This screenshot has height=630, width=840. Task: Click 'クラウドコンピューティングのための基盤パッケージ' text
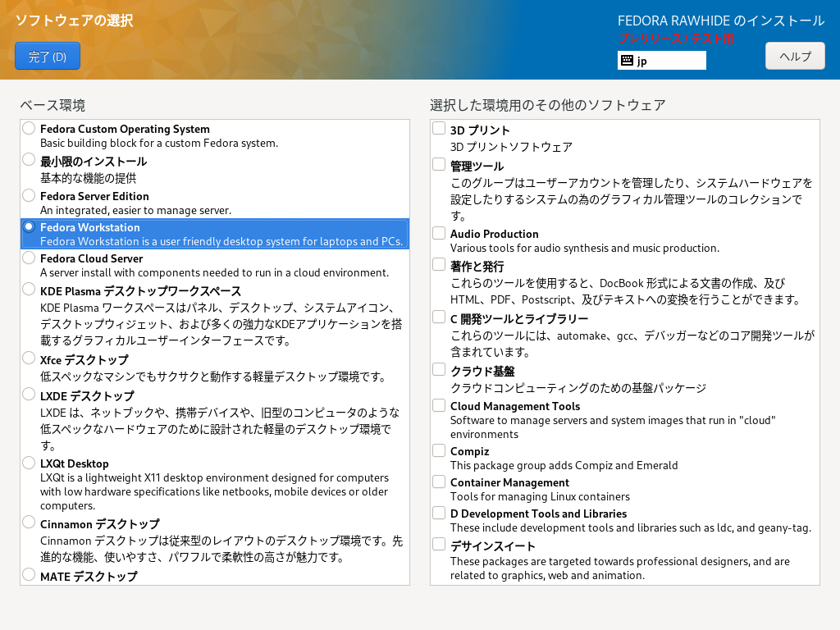(x=578, y=388)
